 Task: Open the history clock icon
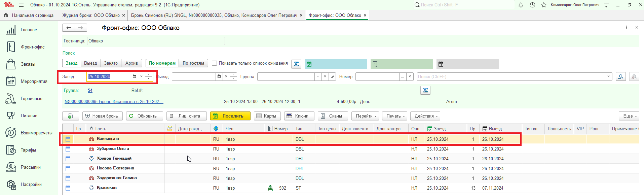tap(532, 5)
